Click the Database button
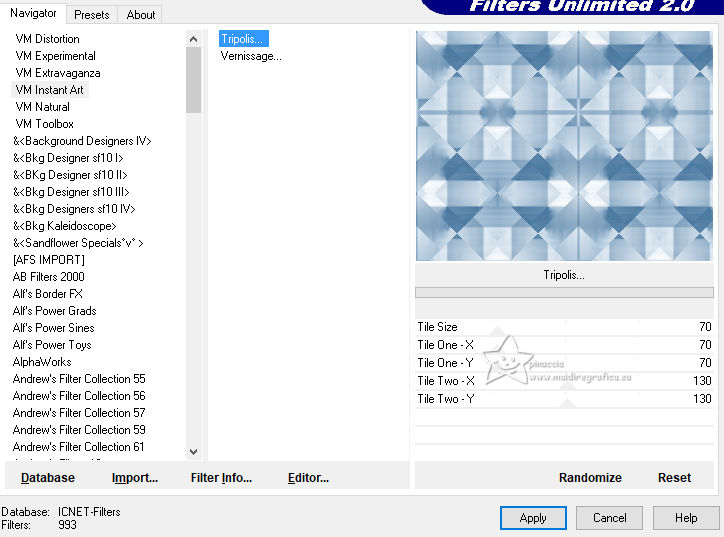724x537 pixels. [48, 477]
